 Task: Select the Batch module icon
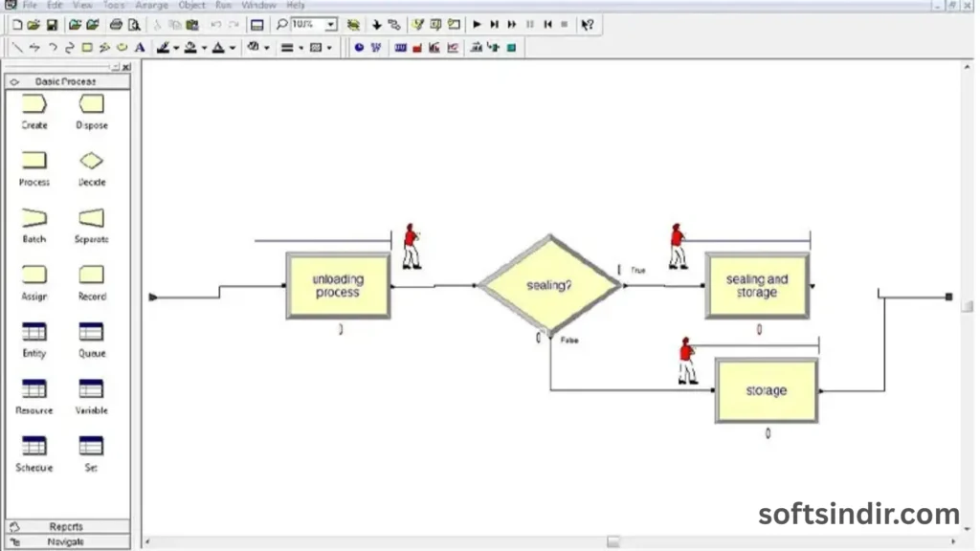point(34,218)
